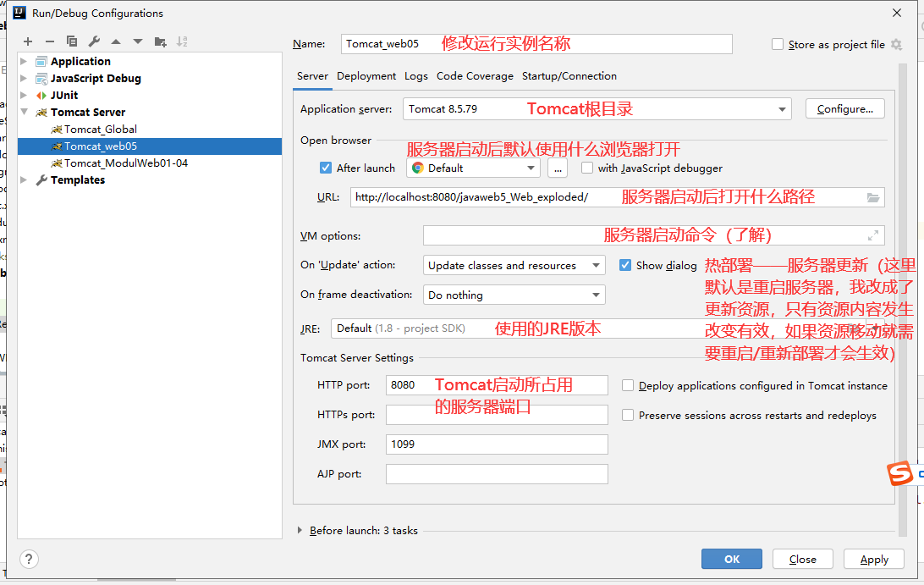Click the JRE input field

(x=607, y=328)
